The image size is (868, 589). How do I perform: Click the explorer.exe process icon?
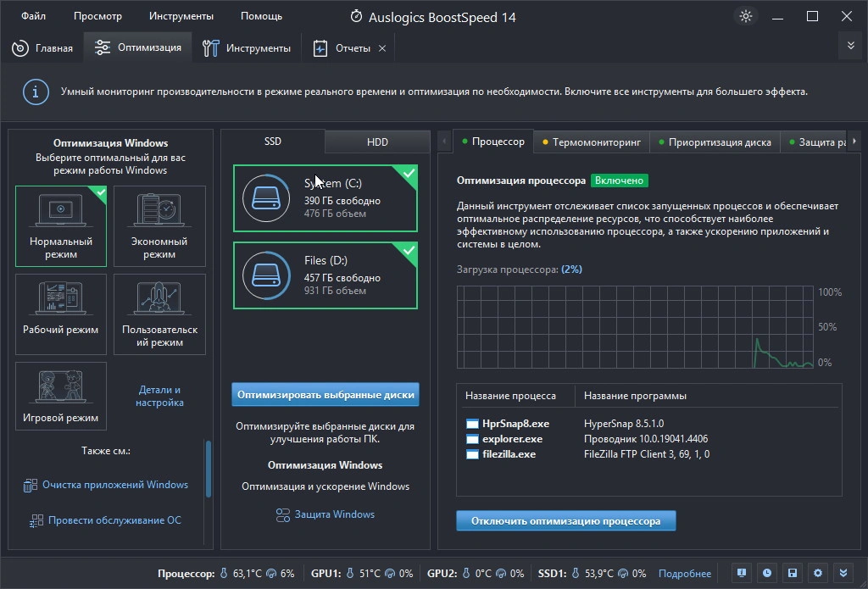coord(472,439)
